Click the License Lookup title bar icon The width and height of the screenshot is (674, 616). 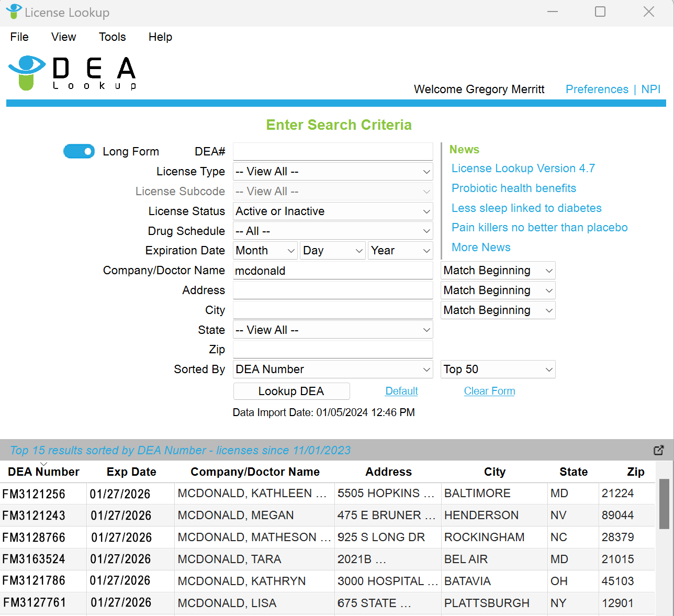click(x=13, y=12)
